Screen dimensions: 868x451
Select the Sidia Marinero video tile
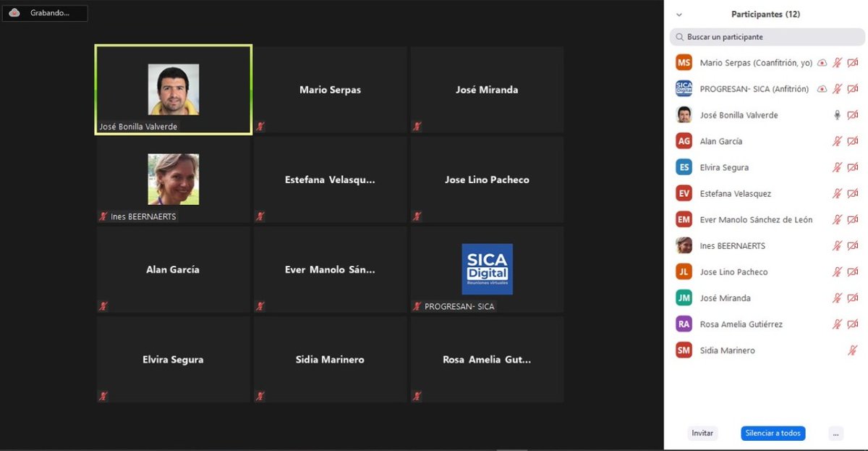(x=330, y=359)
